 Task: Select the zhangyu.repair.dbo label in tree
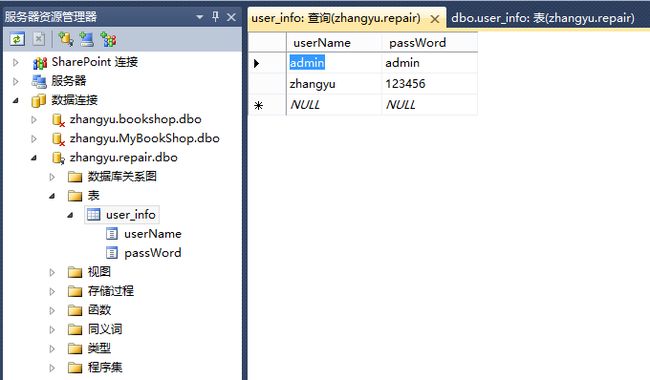tap(124, 158)
